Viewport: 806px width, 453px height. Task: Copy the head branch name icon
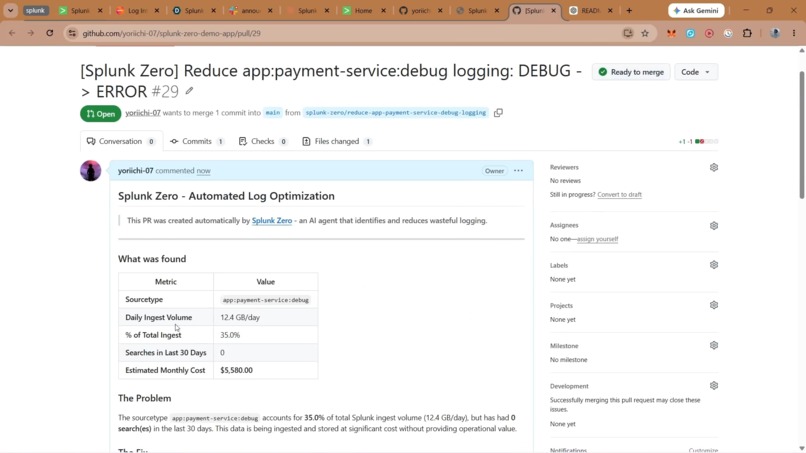tap(498, 113)
